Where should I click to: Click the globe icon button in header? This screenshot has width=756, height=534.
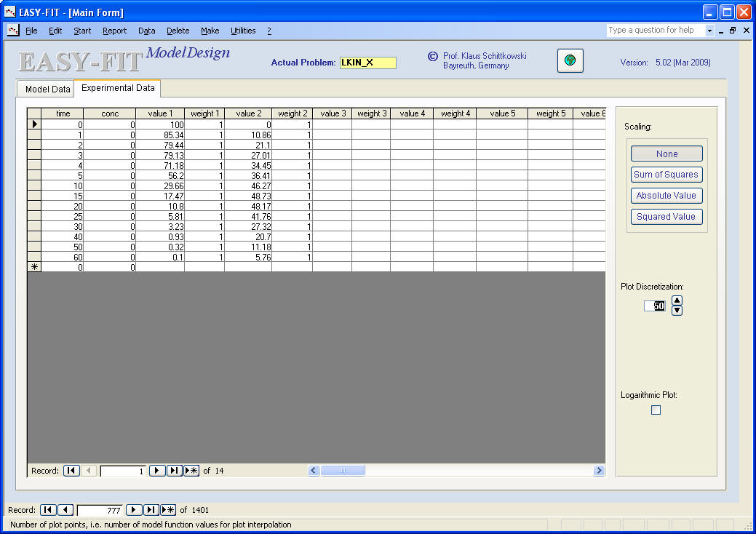570,61
